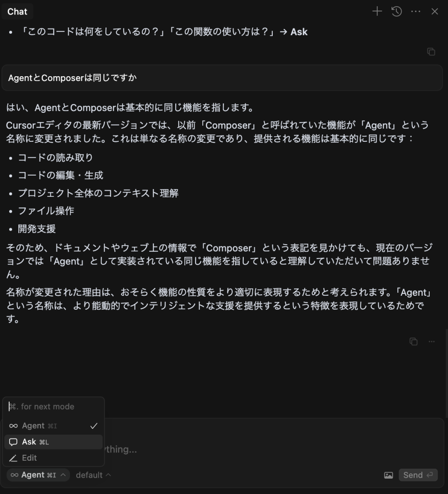Open the chat history clock icon
448x494 pixels.
[x=396, y=12]
